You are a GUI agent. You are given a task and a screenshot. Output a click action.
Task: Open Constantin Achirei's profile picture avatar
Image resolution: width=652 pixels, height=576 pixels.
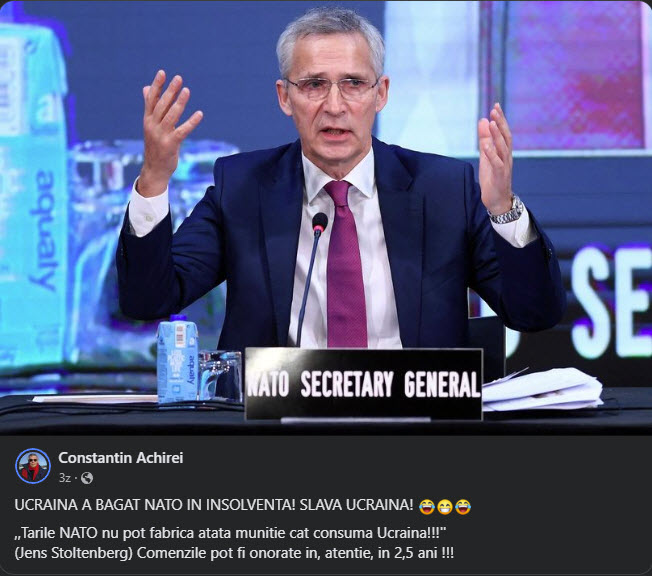(x=33, y=465)
